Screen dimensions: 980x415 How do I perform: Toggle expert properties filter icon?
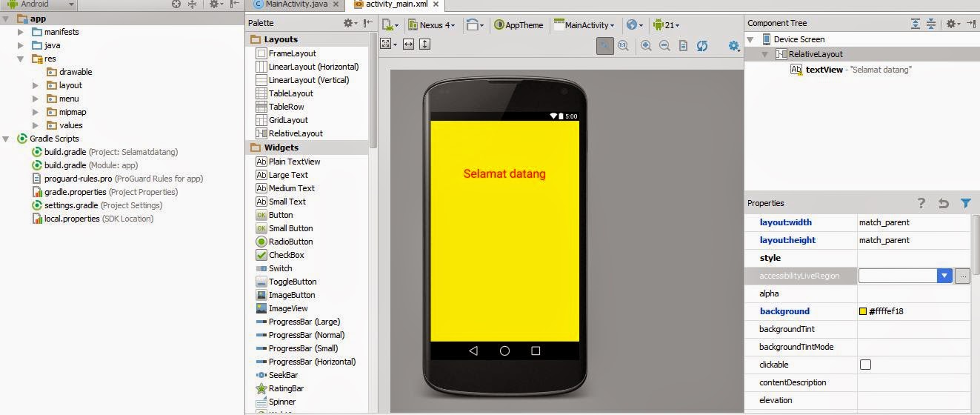[x=965, y=203]
